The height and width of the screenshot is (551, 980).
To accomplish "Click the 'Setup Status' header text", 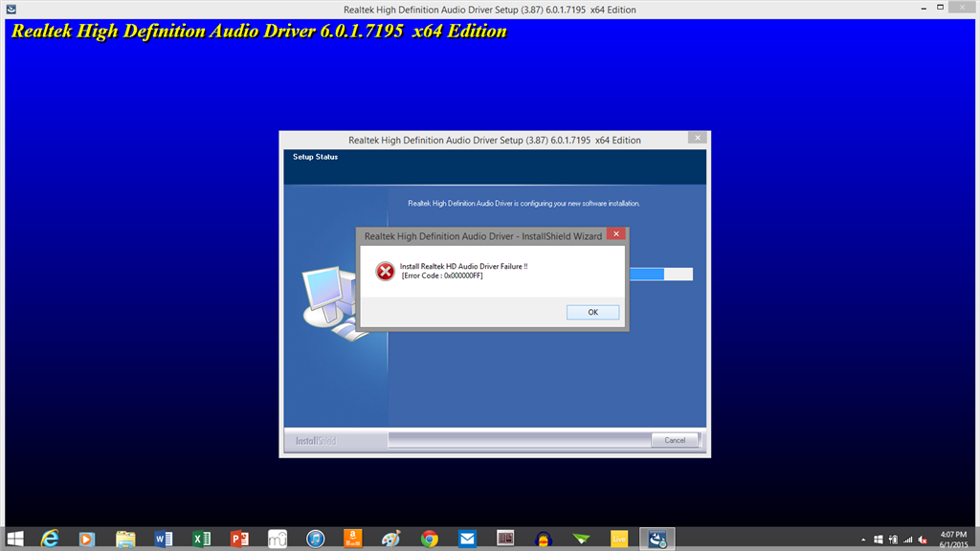I will coord(315,157).
